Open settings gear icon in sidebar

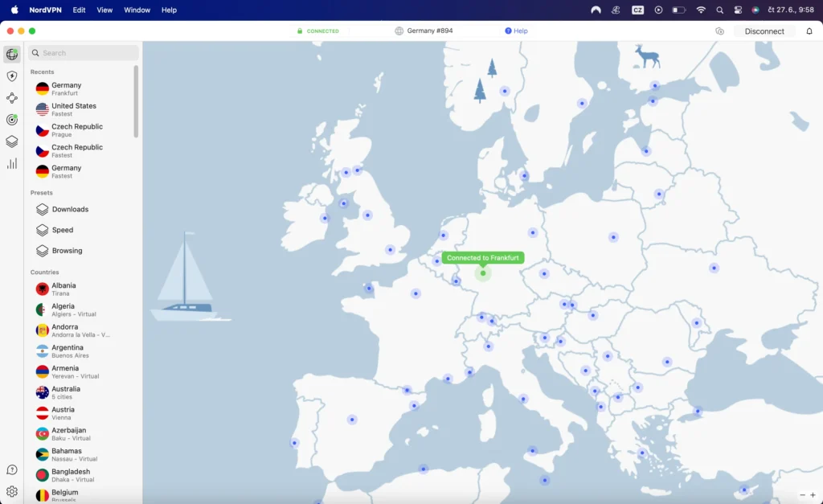[x=11, y=491]
